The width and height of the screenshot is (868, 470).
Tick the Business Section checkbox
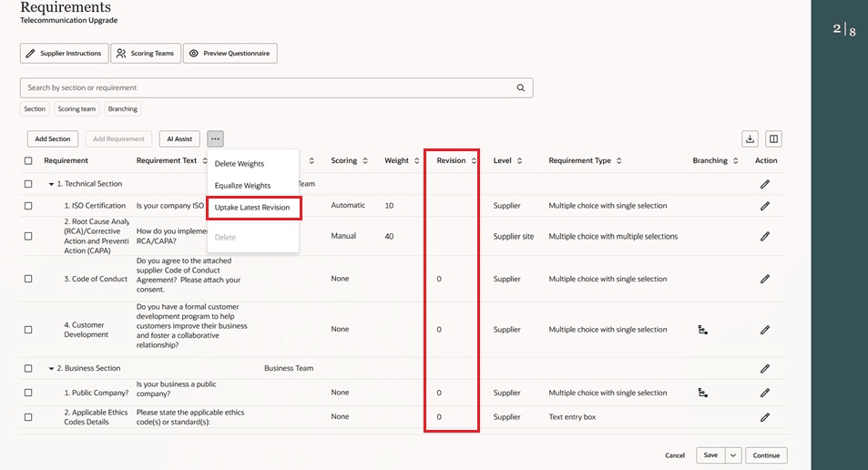tap(28, 369)
